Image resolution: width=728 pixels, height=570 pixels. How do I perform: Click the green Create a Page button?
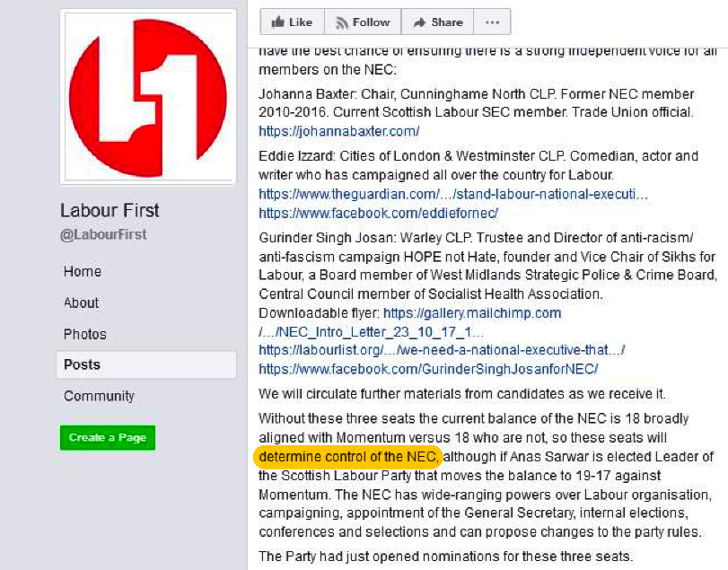pos(107,437)
